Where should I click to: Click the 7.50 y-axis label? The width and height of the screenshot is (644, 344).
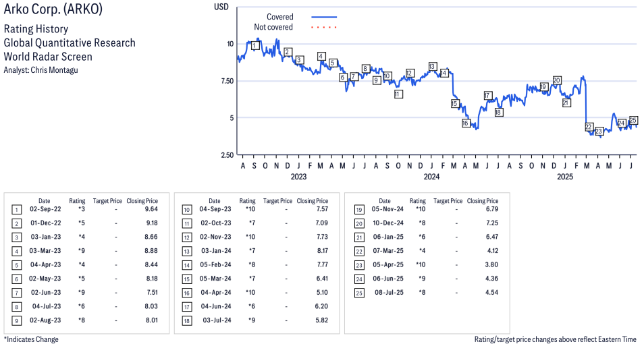point(227,81)
